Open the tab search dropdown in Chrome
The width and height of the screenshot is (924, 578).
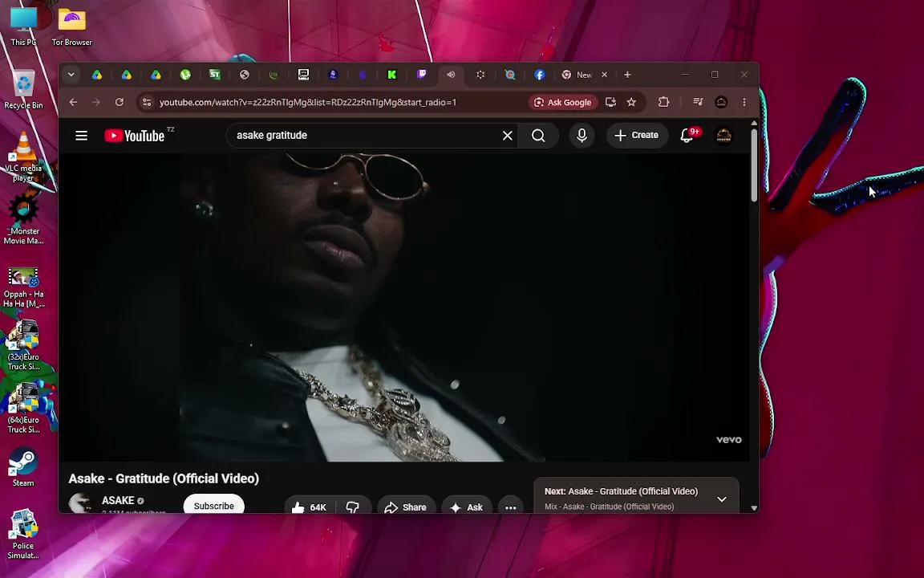(71, 75)
